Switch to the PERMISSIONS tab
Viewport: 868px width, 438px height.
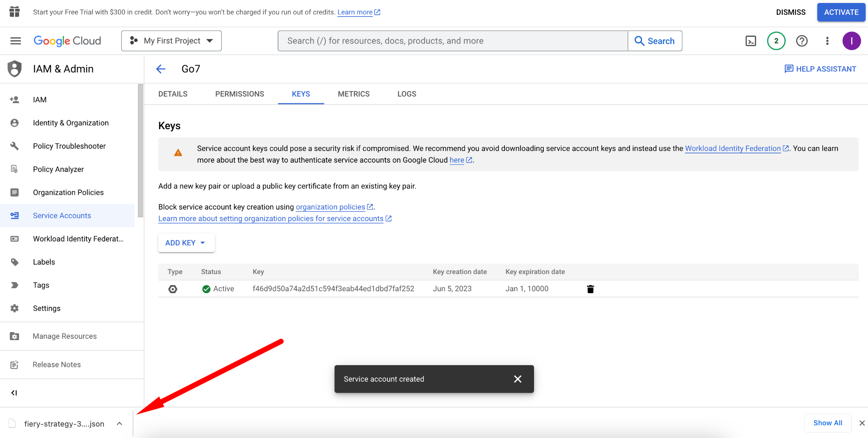coord(239,94)
